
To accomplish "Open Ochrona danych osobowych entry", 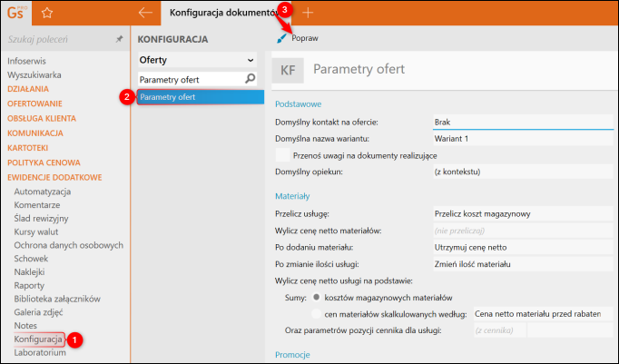I will [x=69, y=245].
